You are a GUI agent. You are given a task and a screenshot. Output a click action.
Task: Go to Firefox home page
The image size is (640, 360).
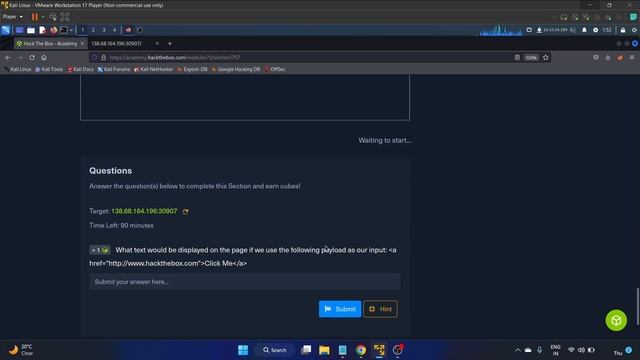44,58
